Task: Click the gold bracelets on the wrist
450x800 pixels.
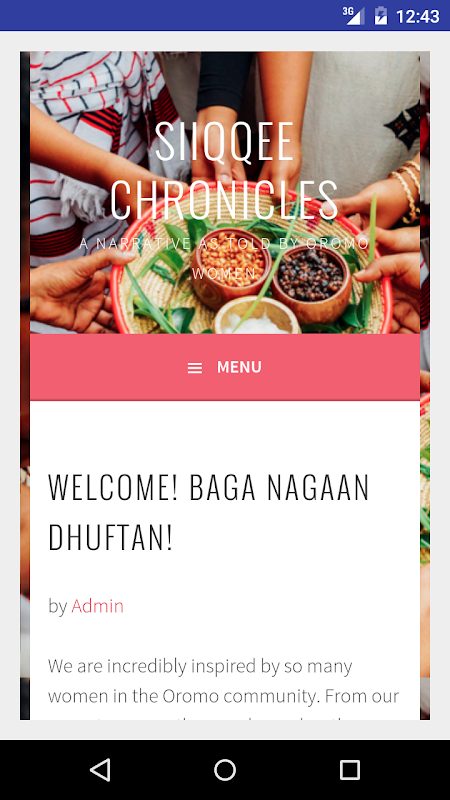Action: click(406, 189)
